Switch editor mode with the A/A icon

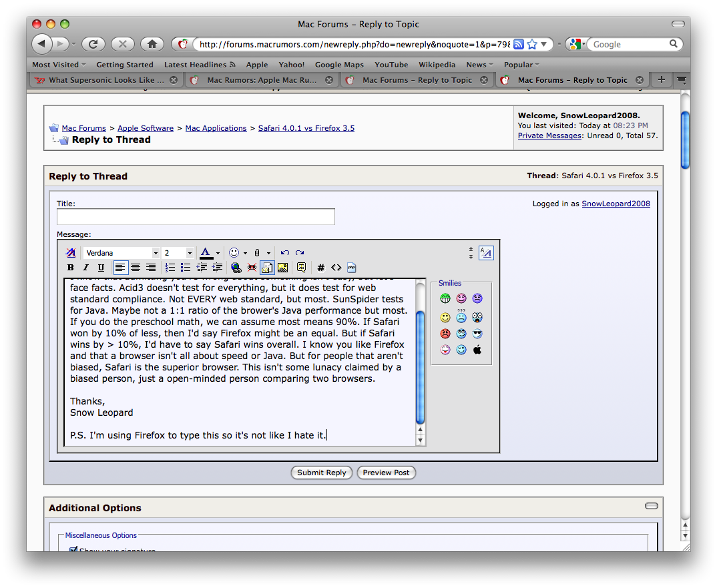coord(486,253)
